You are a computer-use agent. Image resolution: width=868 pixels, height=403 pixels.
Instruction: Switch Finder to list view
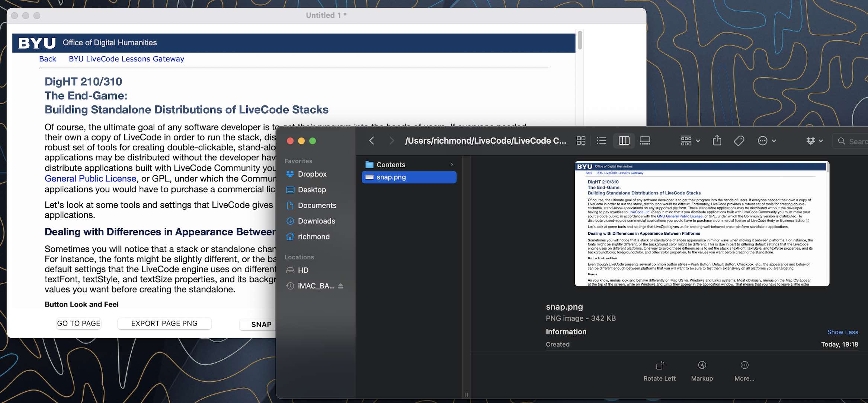(601, 141)
